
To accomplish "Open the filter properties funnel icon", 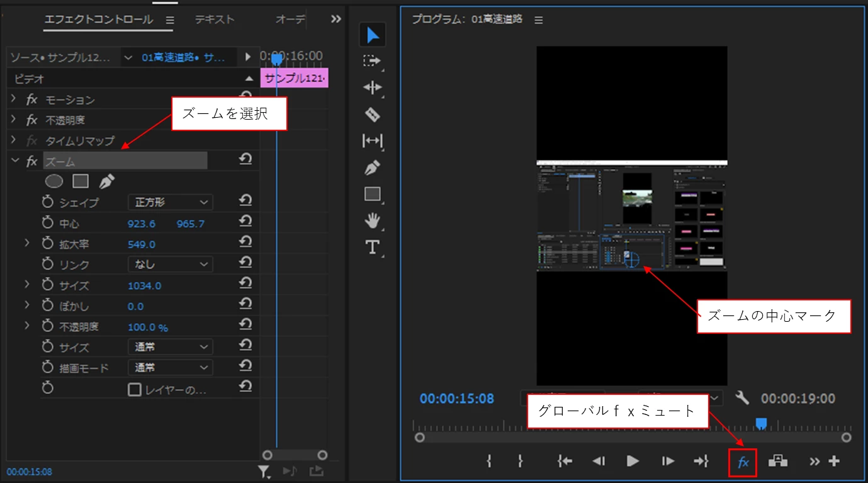I will point(264,470).
